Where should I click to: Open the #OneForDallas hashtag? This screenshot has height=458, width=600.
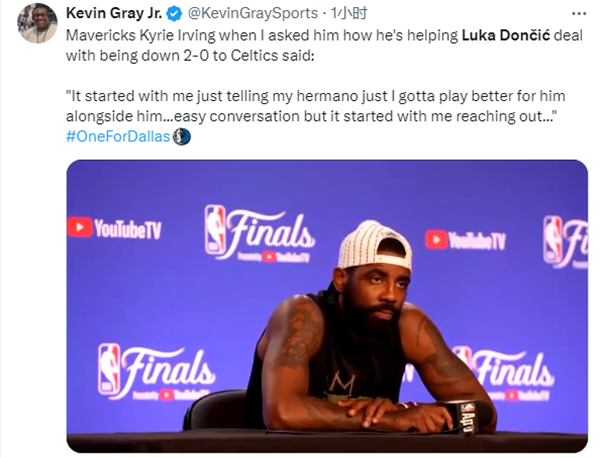click(118, 137)
